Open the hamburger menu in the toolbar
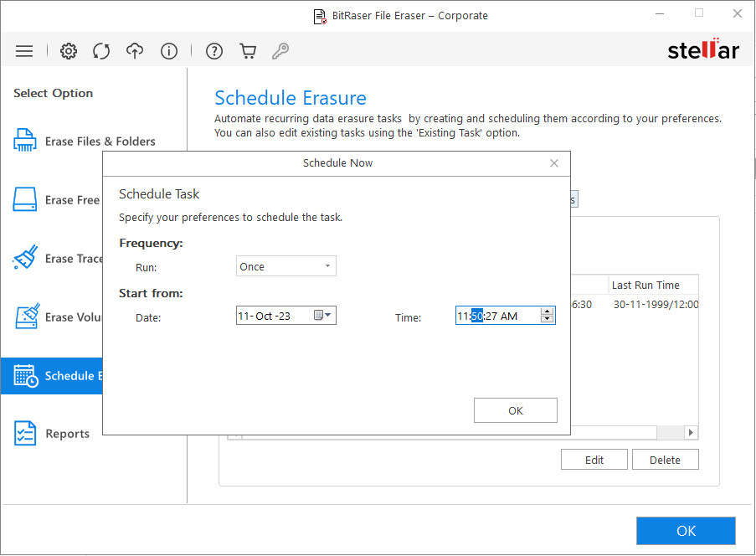 24,51
